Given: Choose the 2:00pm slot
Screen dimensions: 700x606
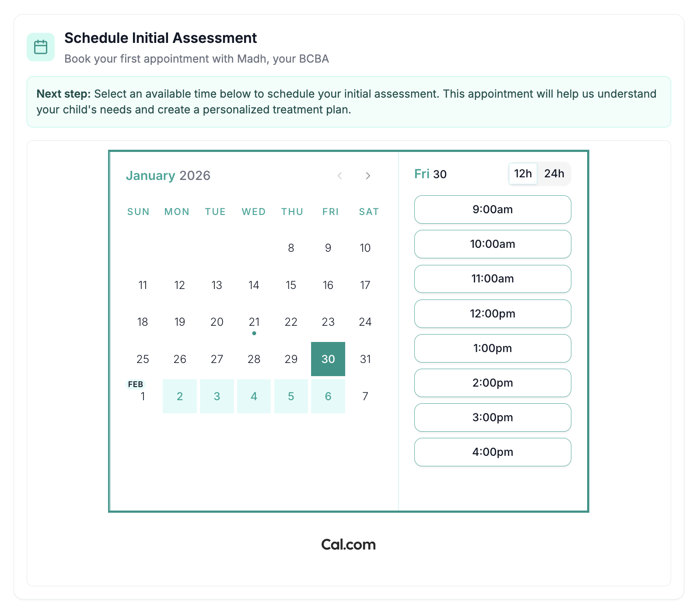Looking at the screenshot, I should [493, 383].
